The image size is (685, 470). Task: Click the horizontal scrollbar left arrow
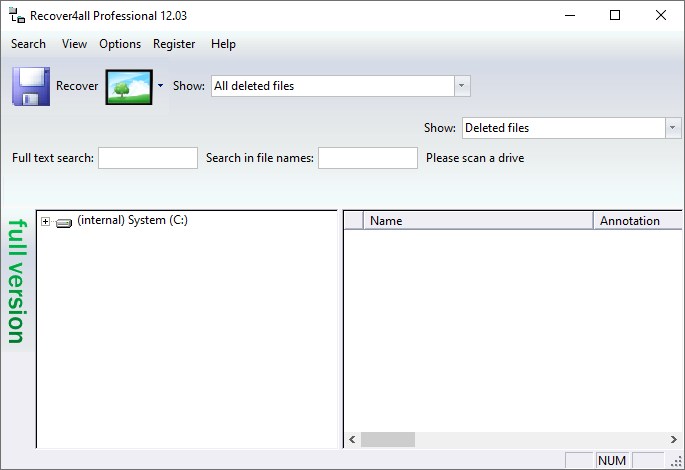pos(352,439)
